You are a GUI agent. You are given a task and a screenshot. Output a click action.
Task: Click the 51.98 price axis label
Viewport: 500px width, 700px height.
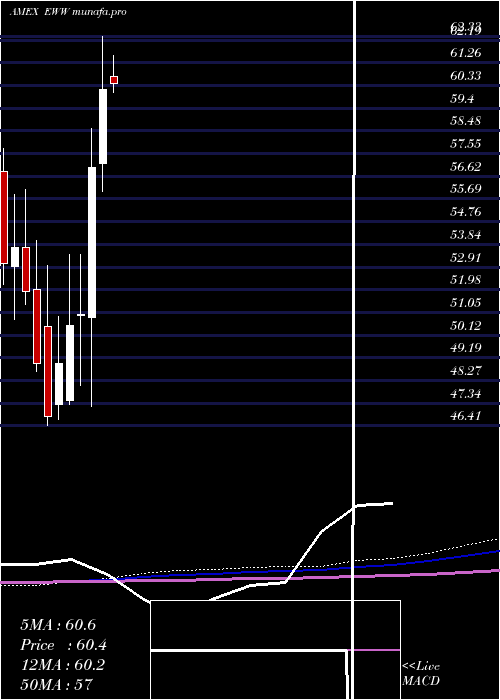[x=466, y=280]
